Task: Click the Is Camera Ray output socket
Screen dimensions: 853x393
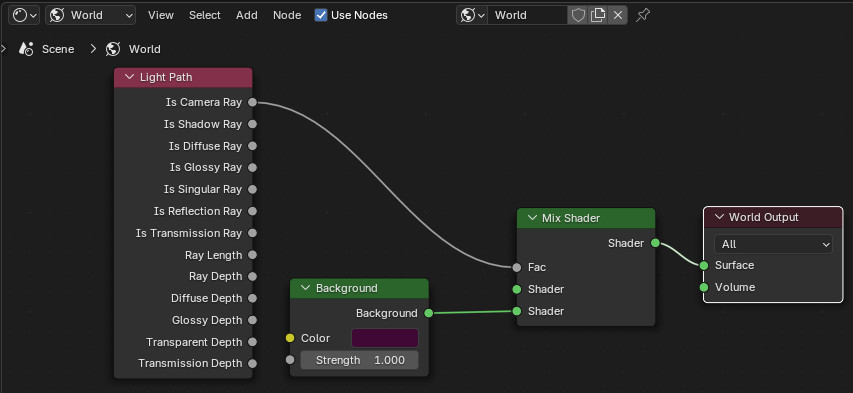Action: (252, 102)
